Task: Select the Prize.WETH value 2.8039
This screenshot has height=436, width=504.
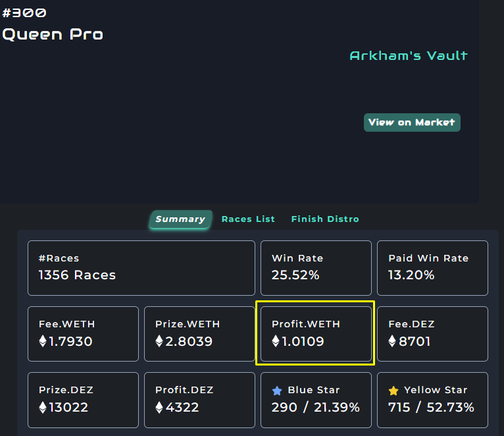Action: pyautogui.click(x=189, y=341)
